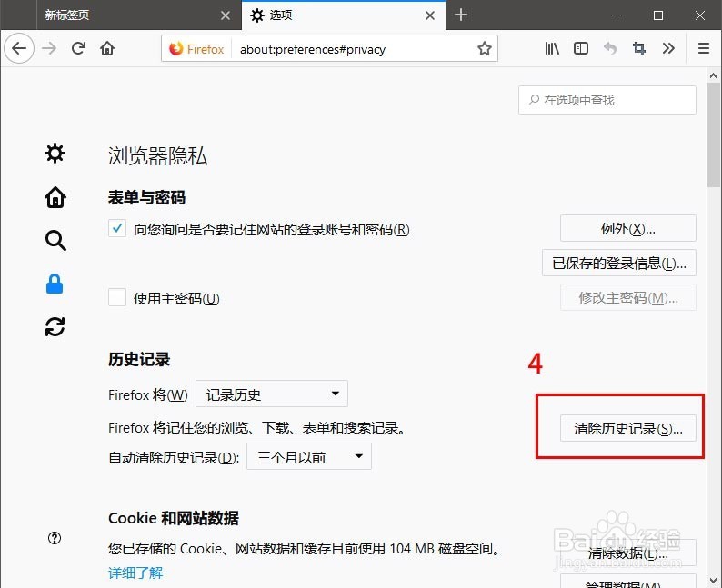Open the 记录历史 dropdown

(272, 394)
